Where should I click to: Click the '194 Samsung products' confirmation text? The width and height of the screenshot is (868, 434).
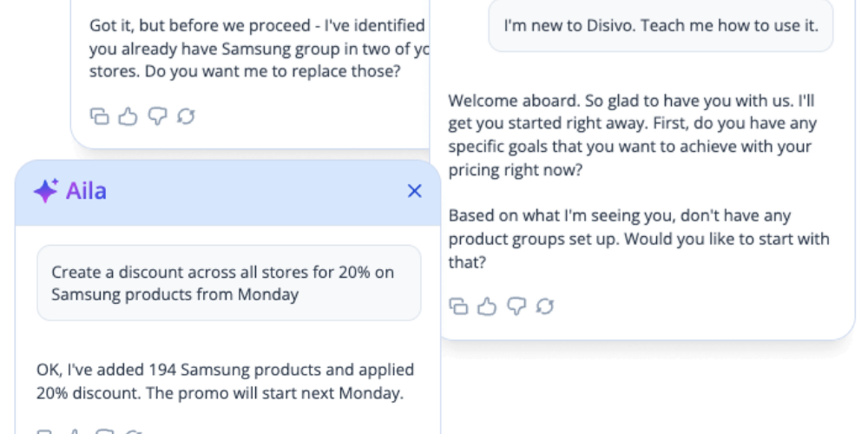click(225, 381)
